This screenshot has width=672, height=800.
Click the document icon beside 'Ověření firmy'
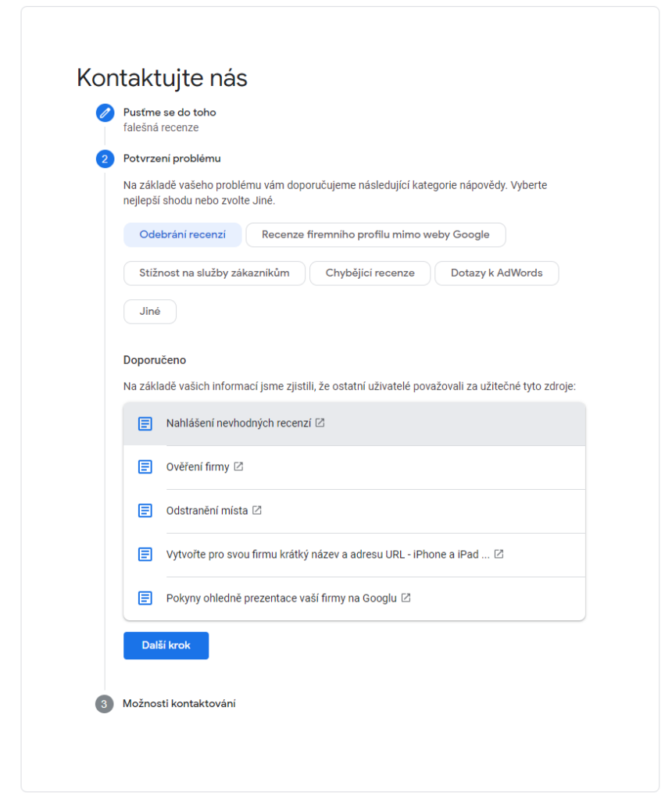click(145, 466)
